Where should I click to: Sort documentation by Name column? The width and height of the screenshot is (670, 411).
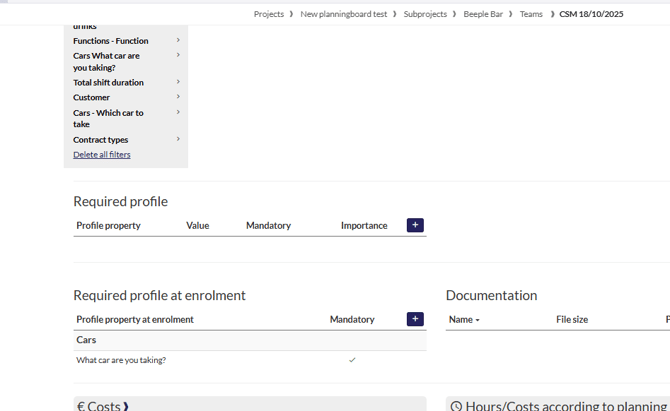(464, 320)
